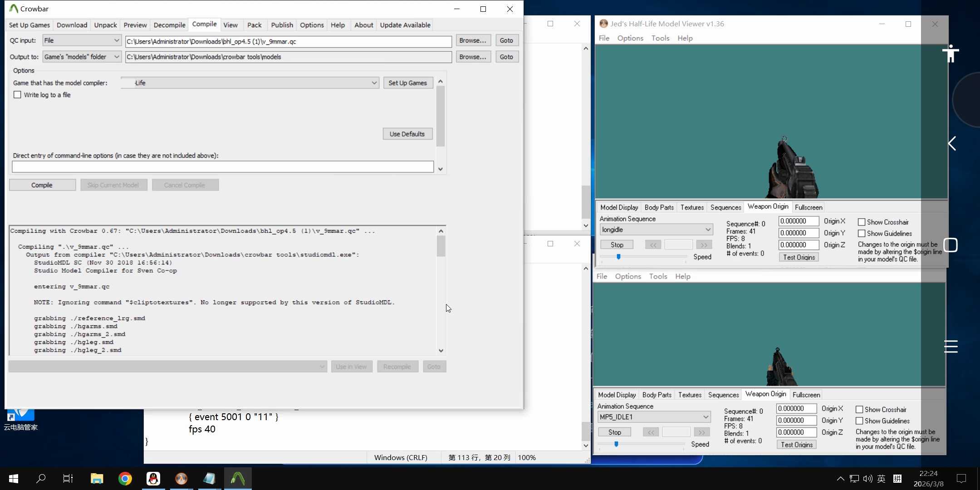The width and height of the screenshot is (980, 490).
Task: Click the QQ penguin taskbar icon
Action: pos(153,479)
